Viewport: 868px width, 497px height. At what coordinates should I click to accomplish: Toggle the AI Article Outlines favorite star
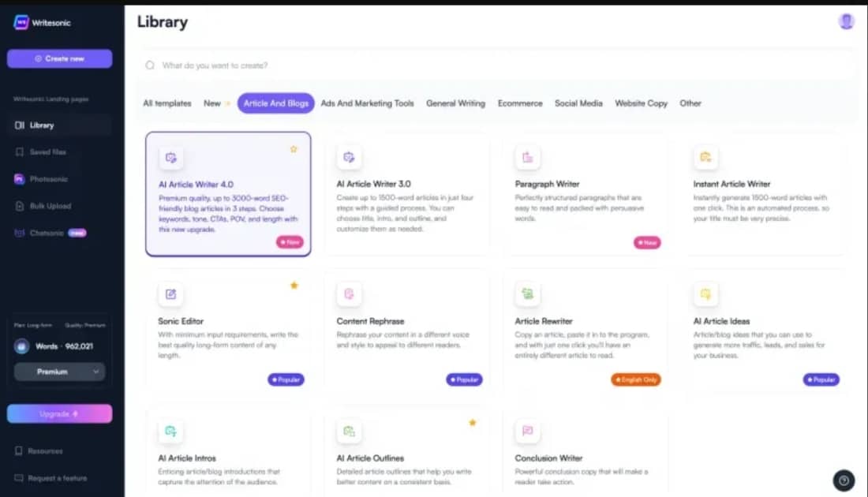point(472,423)
